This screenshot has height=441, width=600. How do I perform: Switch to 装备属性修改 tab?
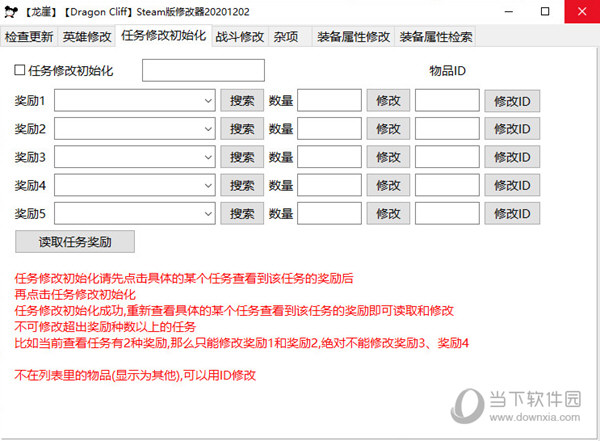(x=353, y=37)
